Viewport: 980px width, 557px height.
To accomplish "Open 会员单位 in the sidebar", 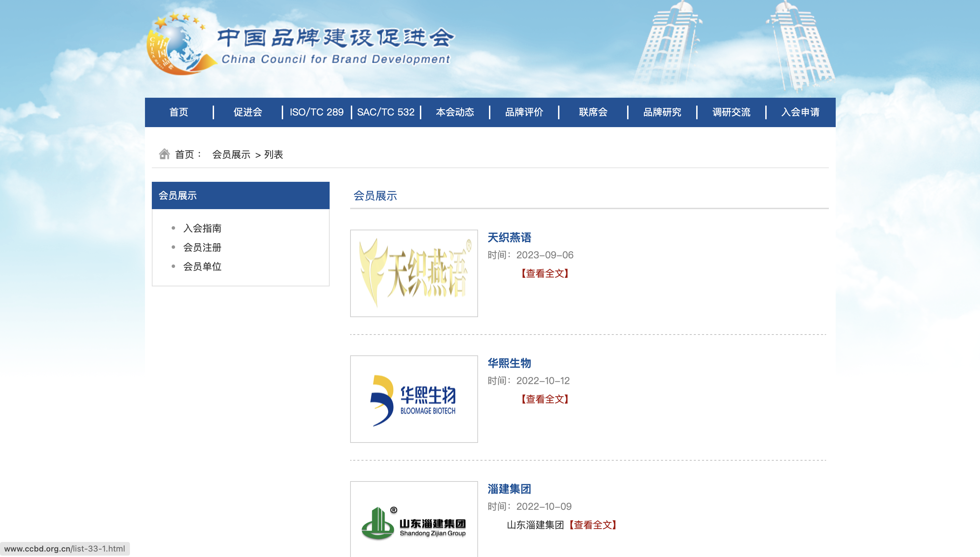I will (x=202, y=267).
